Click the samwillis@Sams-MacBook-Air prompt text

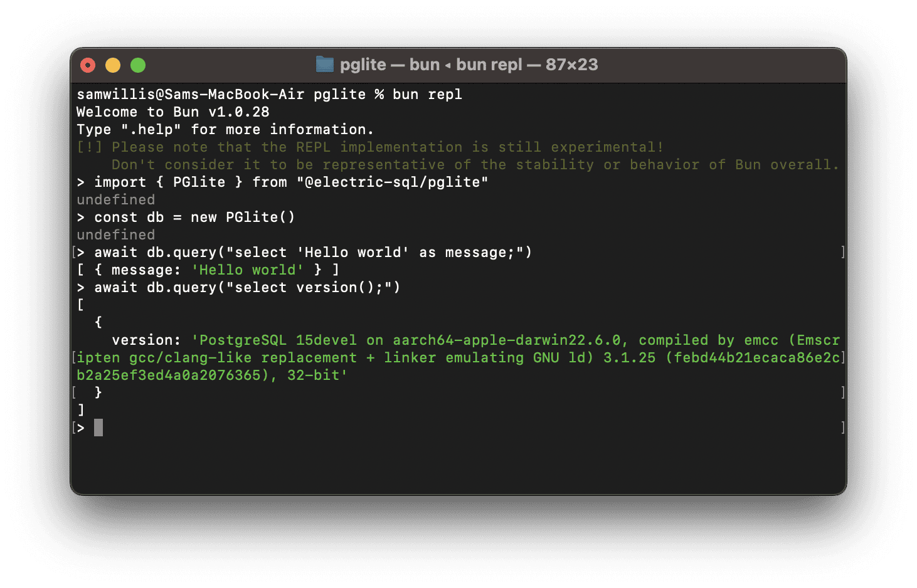coord(191,94)
